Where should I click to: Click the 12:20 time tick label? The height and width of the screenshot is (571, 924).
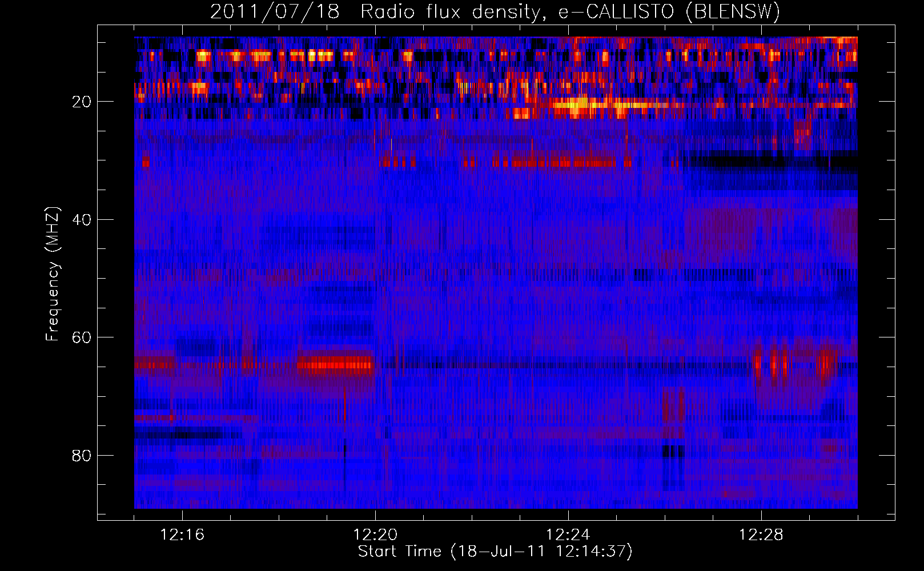[375, 535]
